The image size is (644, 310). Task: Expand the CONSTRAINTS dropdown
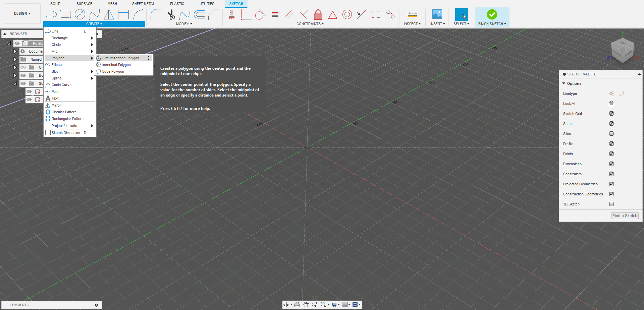pyautogui.click(x=310, y=24)
